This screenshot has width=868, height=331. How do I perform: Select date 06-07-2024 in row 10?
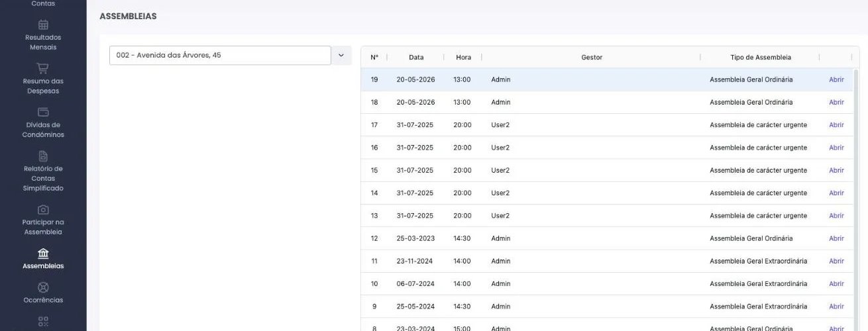(415, 284)
